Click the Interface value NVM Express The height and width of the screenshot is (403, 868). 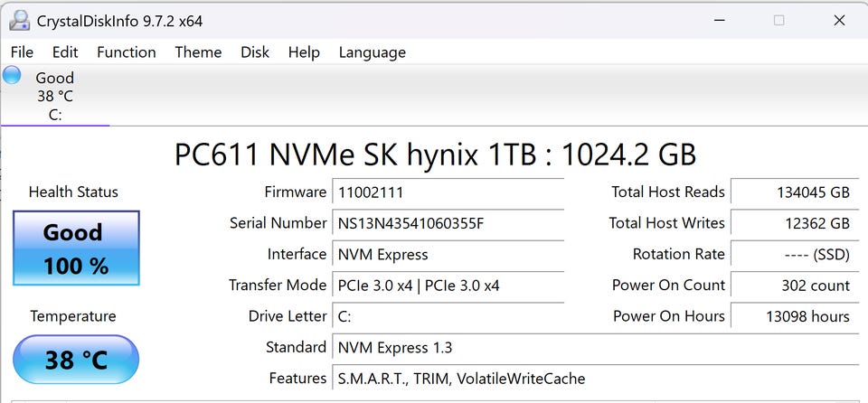(x=448, y=254)
